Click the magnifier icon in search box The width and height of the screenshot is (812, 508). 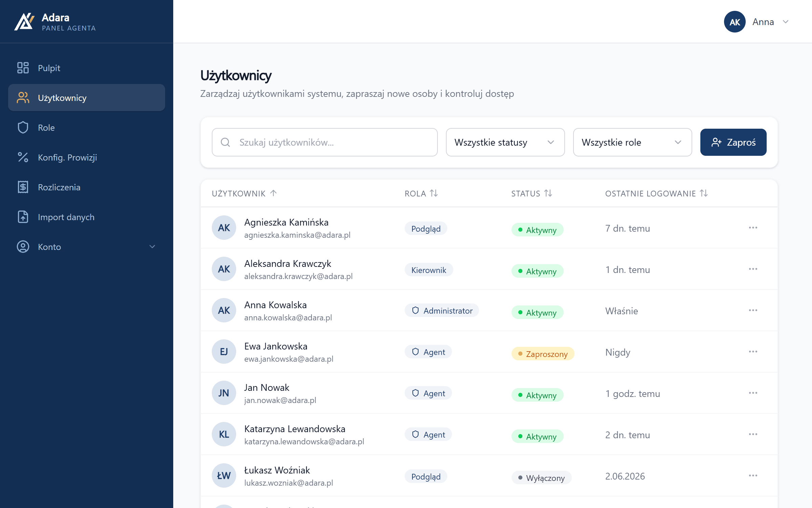click(x=225, y=142)
